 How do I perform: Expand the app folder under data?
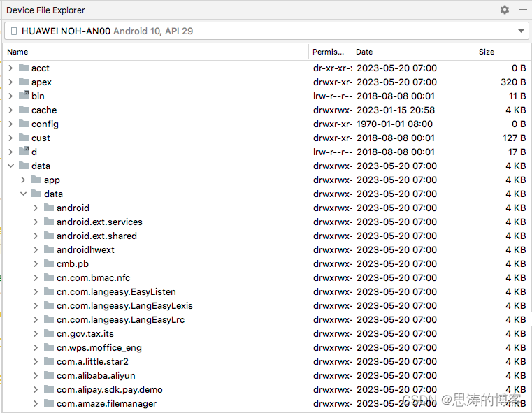click(x=23, y=180)
